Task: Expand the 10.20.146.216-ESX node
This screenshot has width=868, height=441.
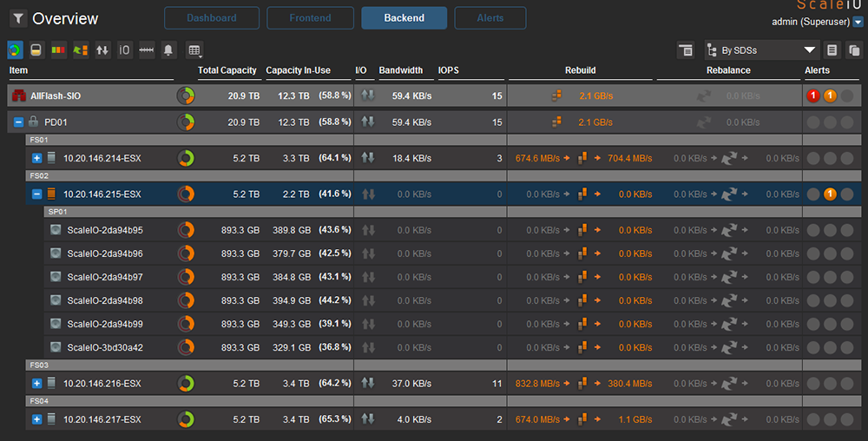Action: 36,384
